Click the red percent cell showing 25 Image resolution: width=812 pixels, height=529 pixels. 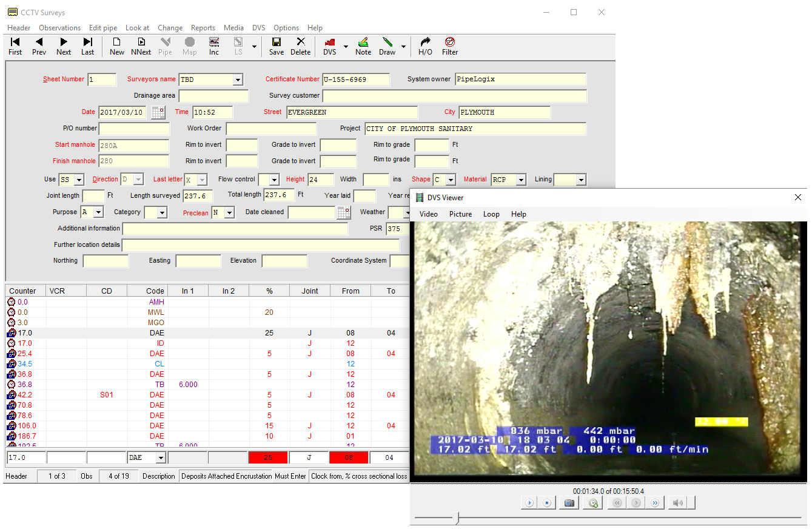click(x=268, y=457)
